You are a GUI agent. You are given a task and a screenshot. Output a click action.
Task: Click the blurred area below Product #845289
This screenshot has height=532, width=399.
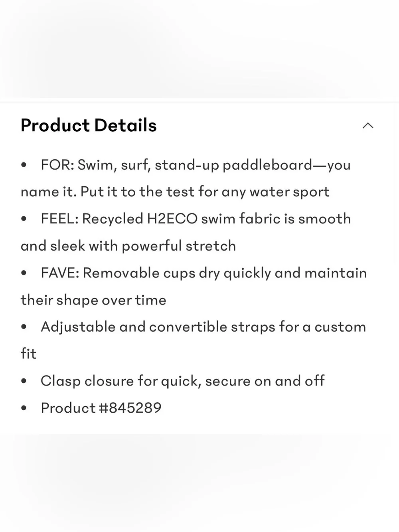pos(199,483)
